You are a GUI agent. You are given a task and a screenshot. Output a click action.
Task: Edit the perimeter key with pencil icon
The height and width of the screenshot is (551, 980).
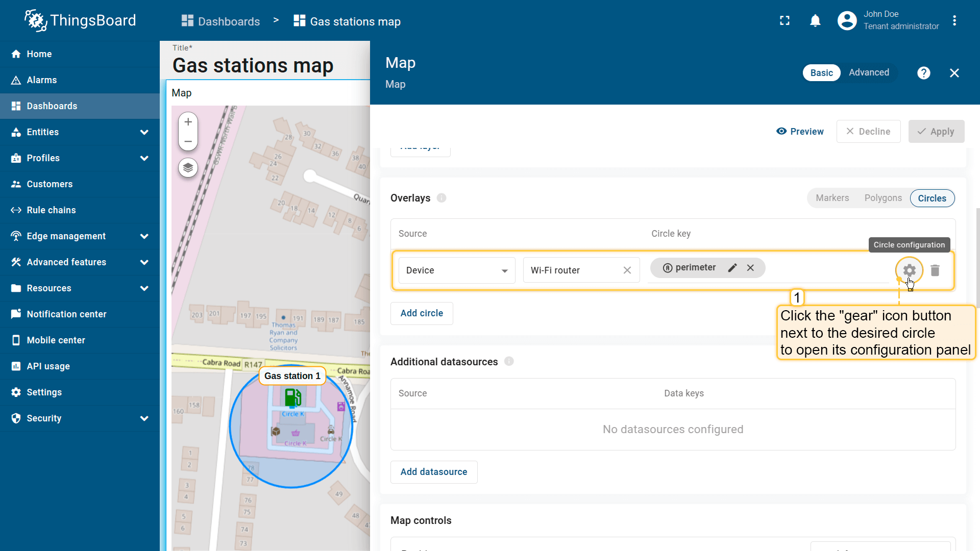point(732,268)
